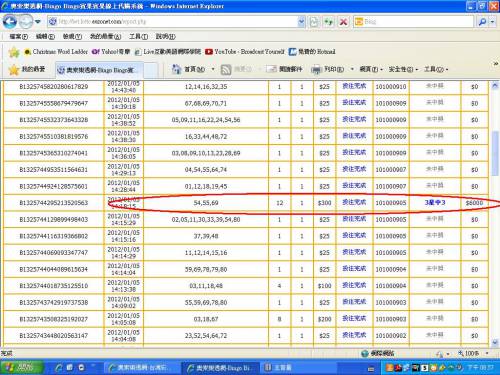This screenshot has width=500, height=375.
Task: Click the Home page house icon
Action: coord(176,69)
